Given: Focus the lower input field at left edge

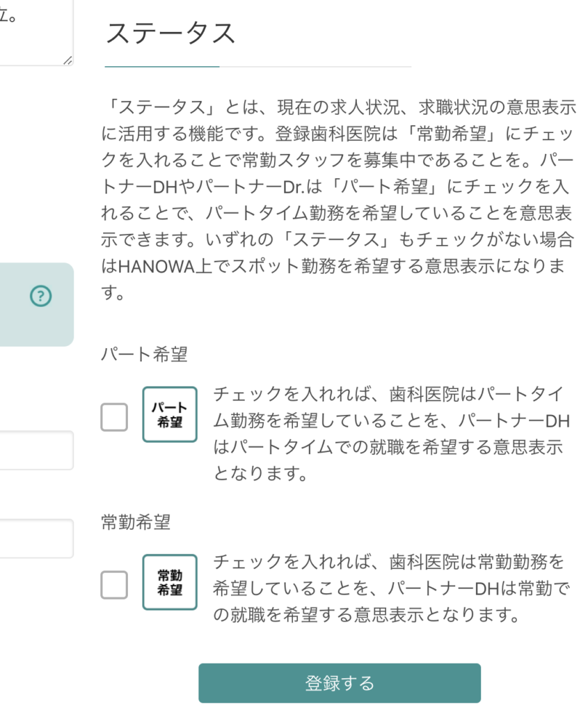Looking at the screenshot, I should click(x=36, y=538).
